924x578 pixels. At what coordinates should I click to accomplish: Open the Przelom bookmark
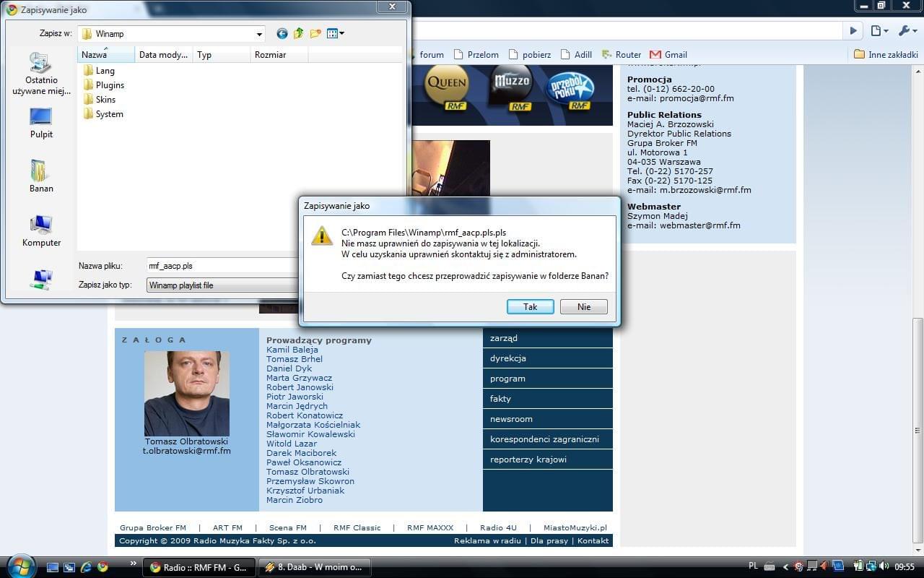click(476, 55)
